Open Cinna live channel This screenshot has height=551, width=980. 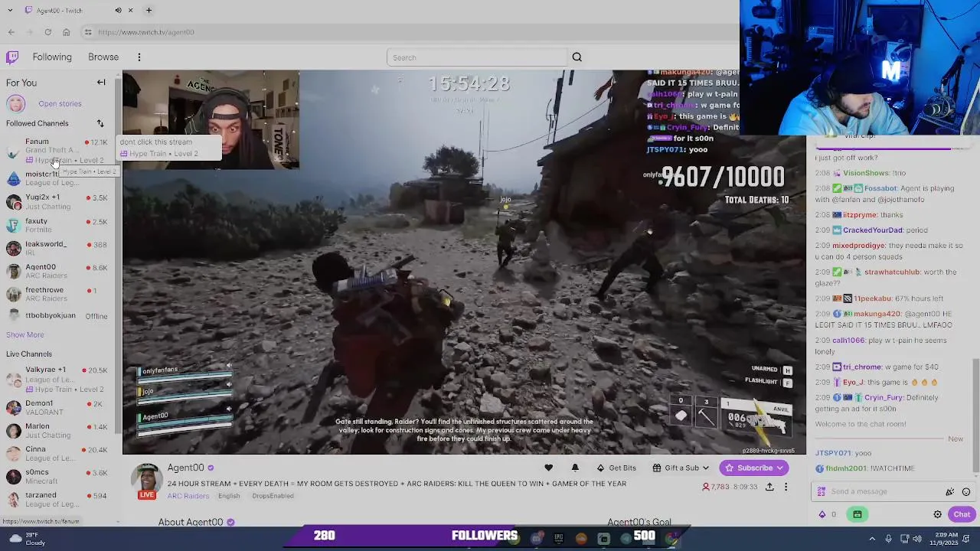click(x=57, y=453)
